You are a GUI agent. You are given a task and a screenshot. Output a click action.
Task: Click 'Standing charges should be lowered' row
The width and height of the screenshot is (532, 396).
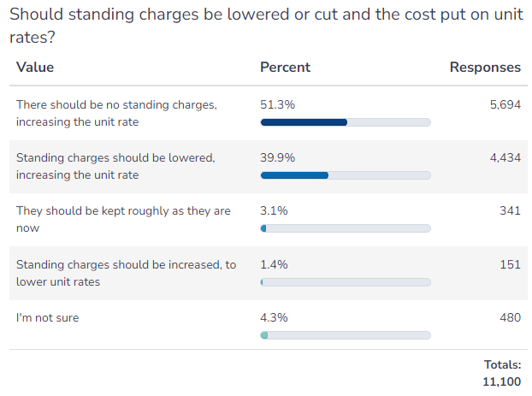[x=269, y=167]
